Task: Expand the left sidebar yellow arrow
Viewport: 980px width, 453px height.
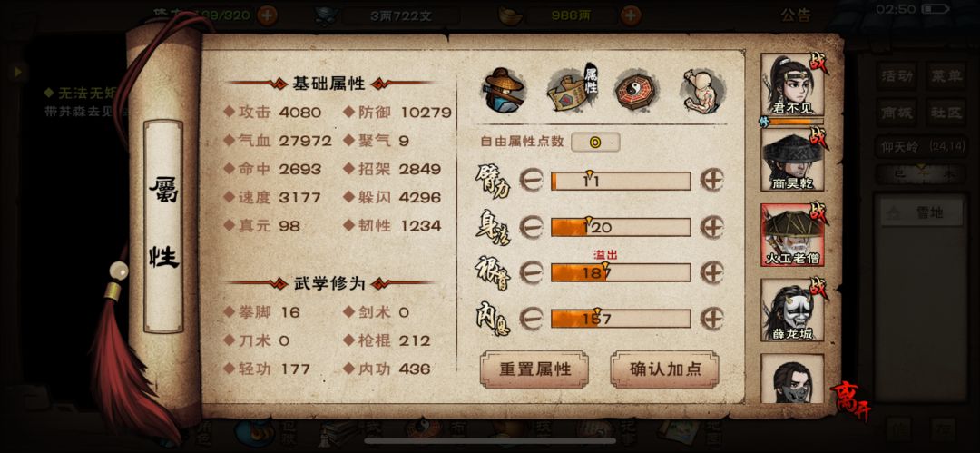Action: pyautogui.click(x=17, y=72)
